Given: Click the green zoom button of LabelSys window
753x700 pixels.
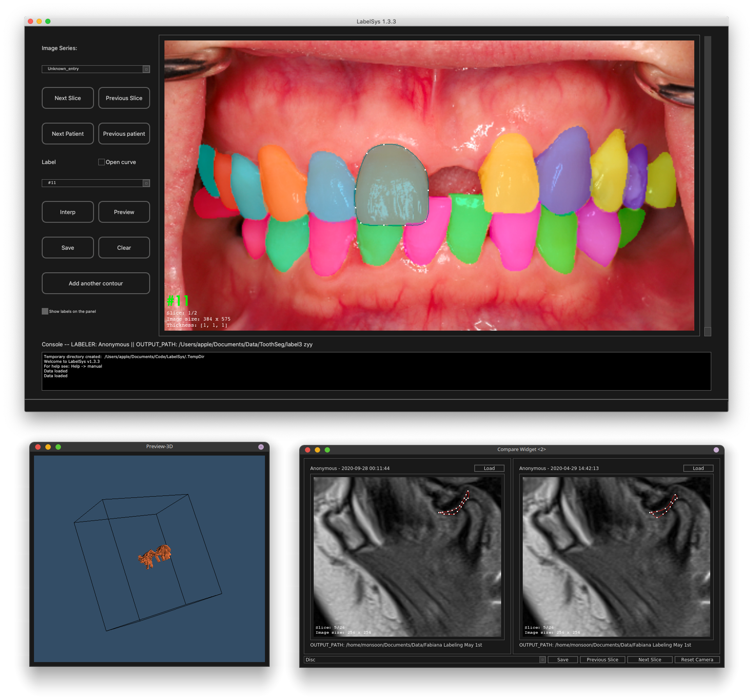Looking at the screenshot, I should tap(48, 21).
